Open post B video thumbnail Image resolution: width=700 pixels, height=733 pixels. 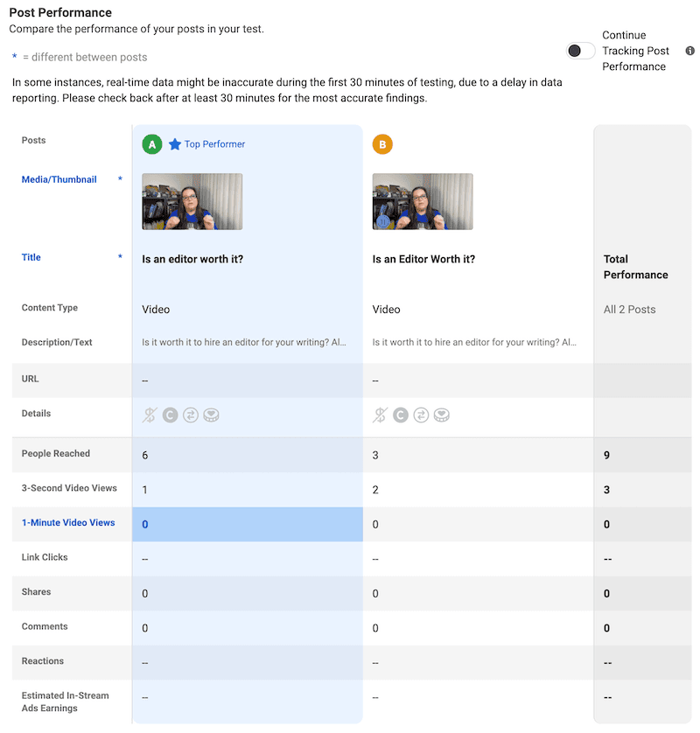(x=423, y=201)
